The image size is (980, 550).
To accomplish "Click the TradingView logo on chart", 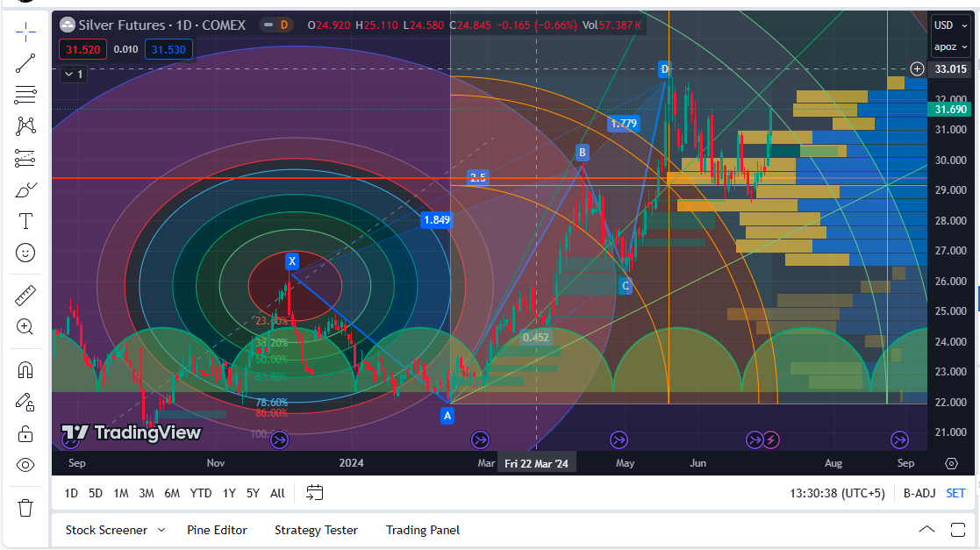I will (132, 432).
